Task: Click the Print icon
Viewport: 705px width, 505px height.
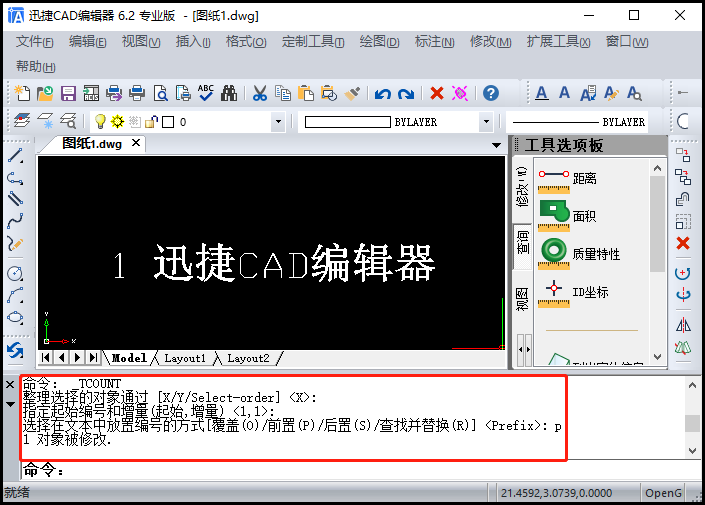Action: pyautogui.click(x=137, y=93)
